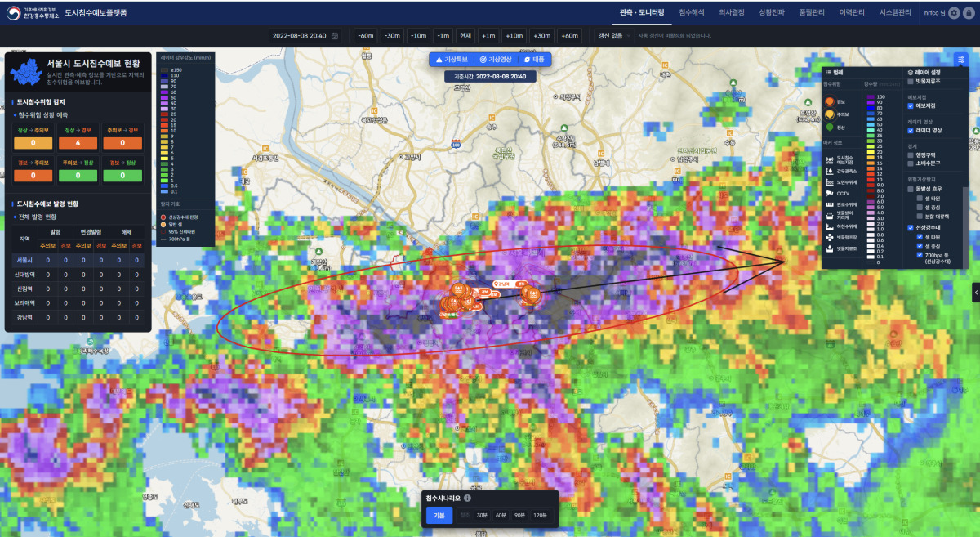The image size is (980, 537).
Task: Click the settings gear icon in the header
Action: click(x=954, y=13)
